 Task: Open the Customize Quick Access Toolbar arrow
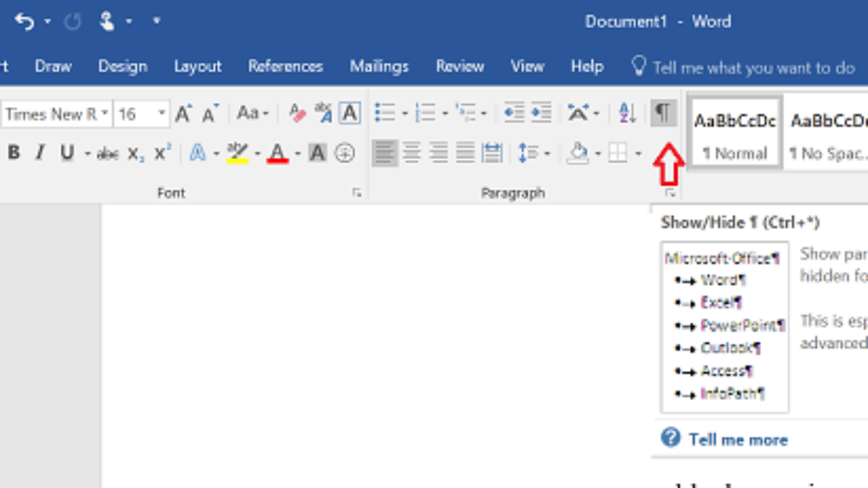pos(156,22)
